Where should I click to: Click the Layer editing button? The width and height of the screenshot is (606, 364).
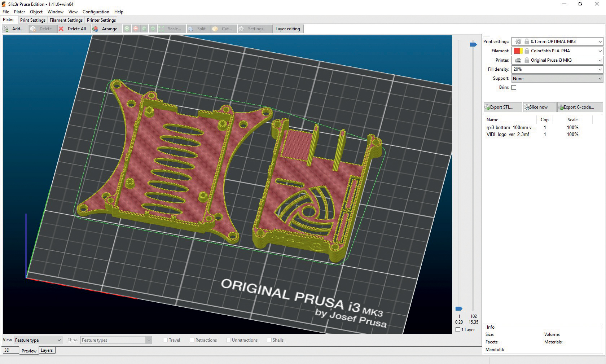[288, 29]
